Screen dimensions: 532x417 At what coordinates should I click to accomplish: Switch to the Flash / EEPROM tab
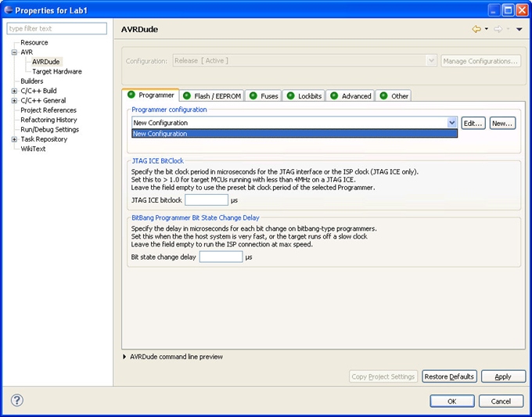[x=212, y=96]
